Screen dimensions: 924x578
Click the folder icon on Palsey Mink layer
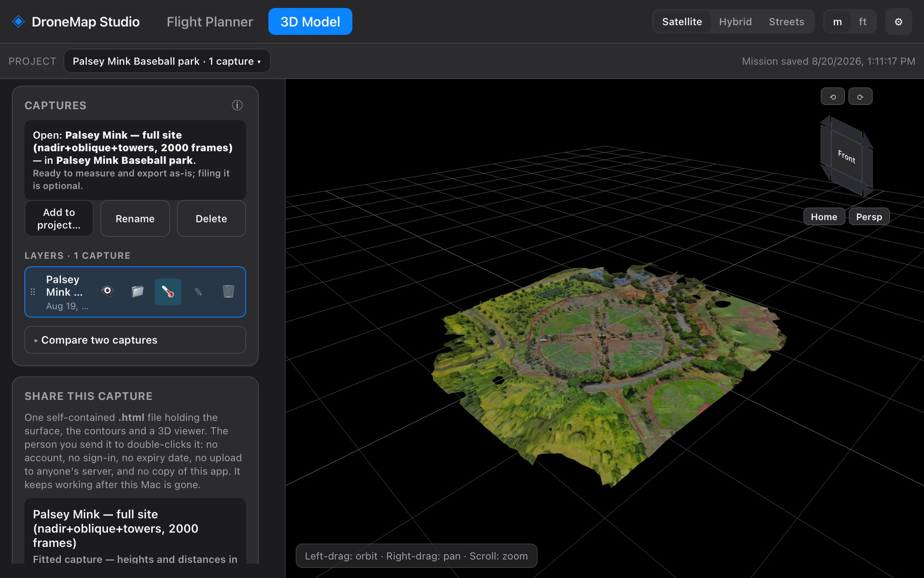137,291
